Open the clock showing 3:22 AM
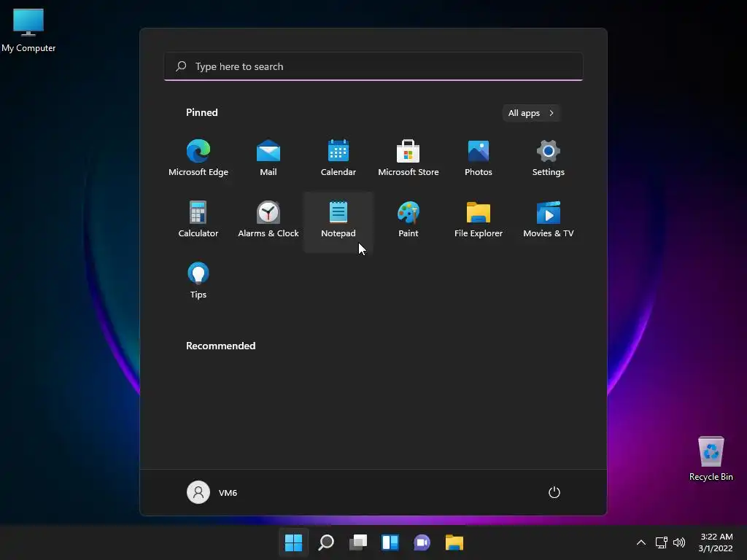Viewport: 747px width, 560px height. [x=716, y=542]
